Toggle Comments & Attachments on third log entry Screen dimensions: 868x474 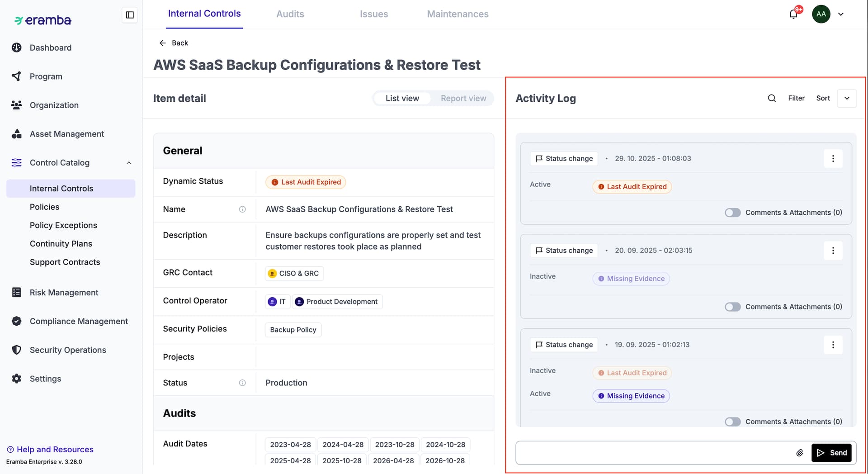(x=732, y=422)
